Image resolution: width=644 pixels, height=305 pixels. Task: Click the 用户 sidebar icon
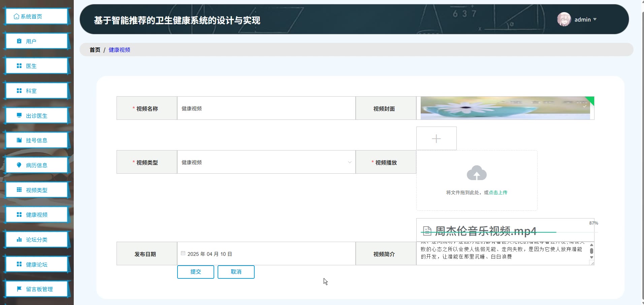tap(19, 41)
